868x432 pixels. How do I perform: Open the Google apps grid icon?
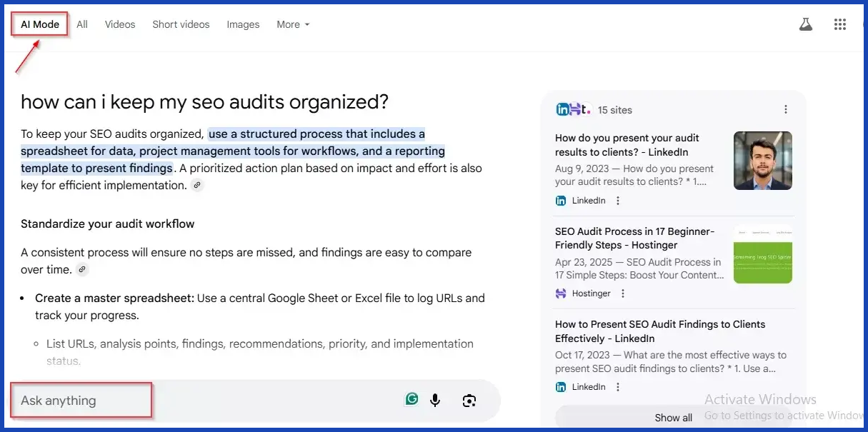click(x=840, y=24)
